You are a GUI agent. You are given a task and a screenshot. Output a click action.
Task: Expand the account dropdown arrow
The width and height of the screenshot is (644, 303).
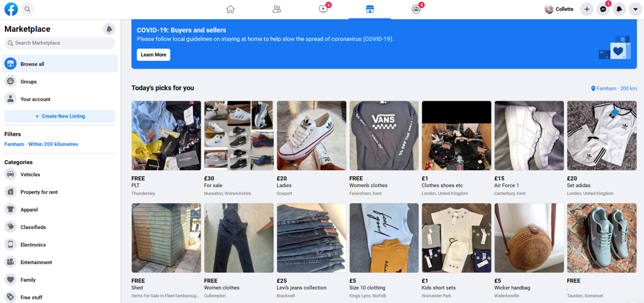[x=636, y=9]
